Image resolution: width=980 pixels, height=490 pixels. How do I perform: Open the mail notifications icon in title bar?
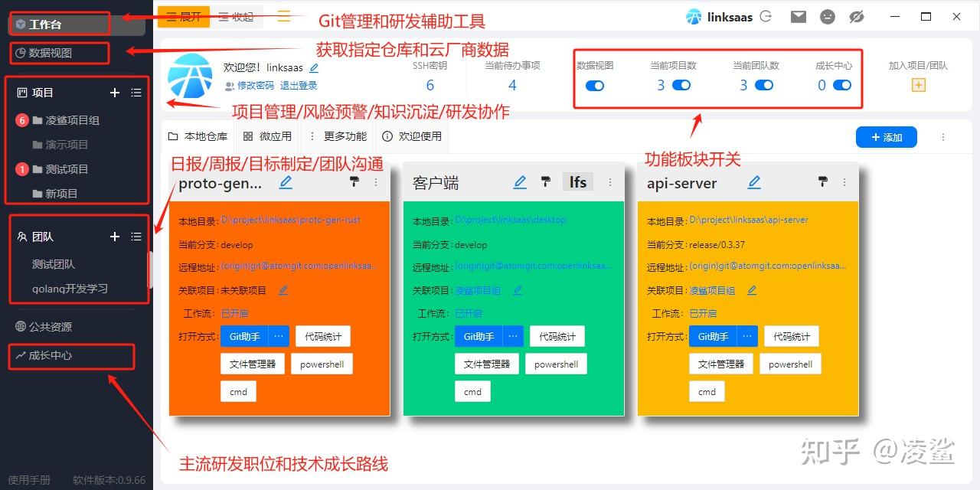tap(799, 16)
